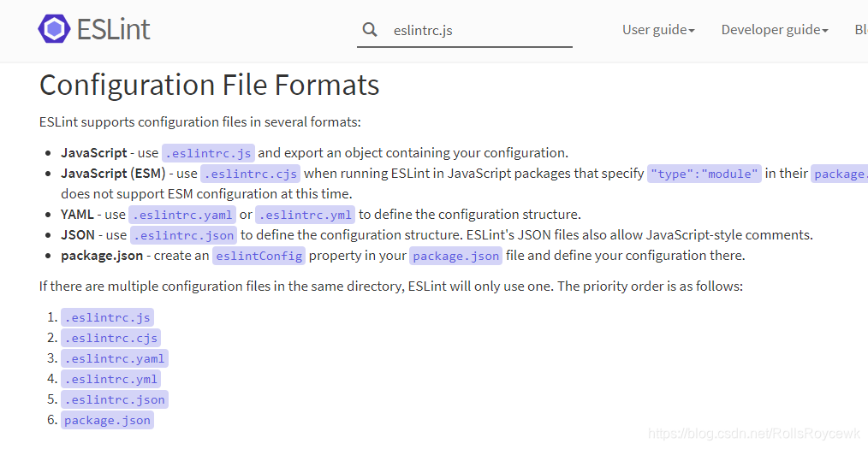Click .eslintrc.cjs code in JavaScript (ESM) bullet
Screen dimensions: 868x449
[250, 174]
